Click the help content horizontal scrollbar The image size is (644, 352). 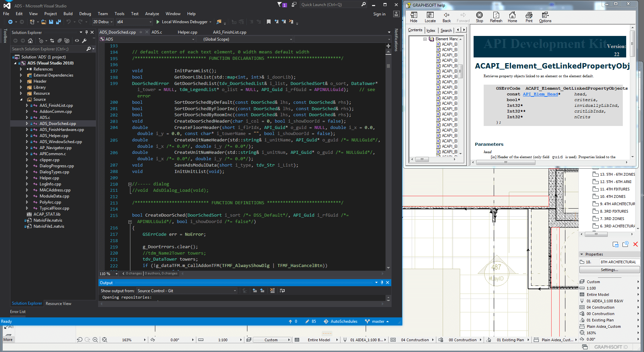506,163
